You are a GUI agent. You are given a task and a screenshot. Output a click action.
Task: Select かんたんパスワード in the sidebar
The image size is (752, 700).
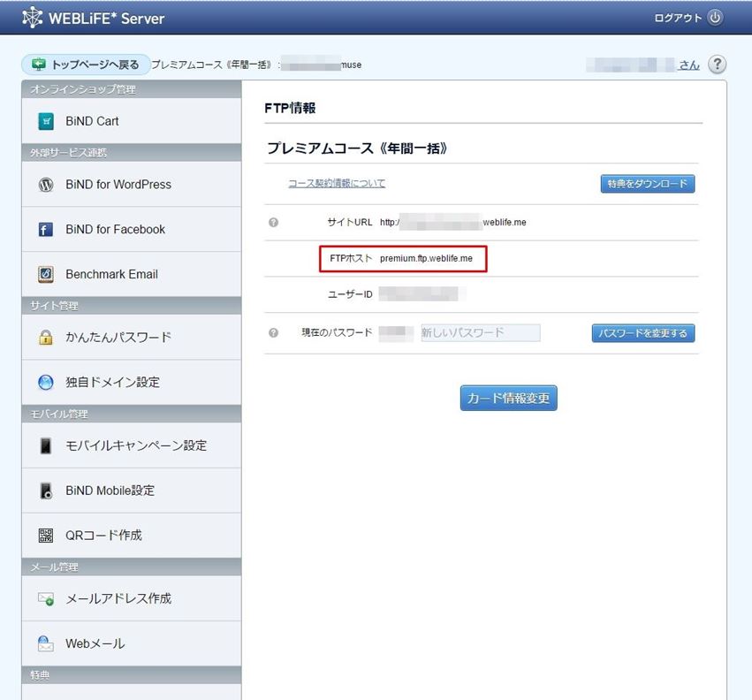coord(132,338)
